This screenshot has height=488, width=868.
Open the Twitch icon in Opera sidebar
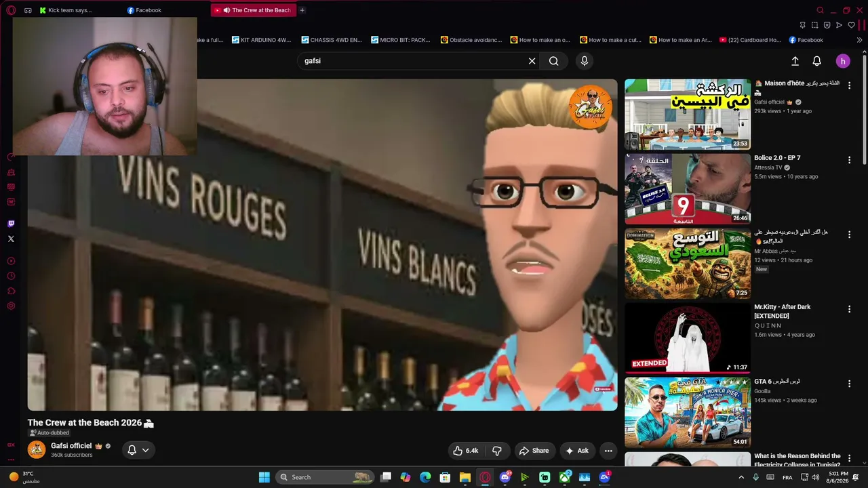11,224
